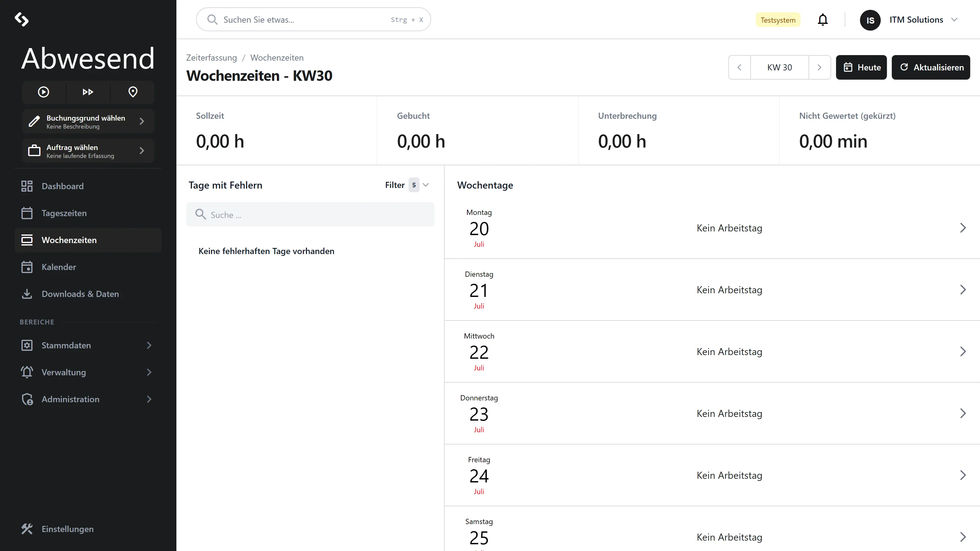Open notifications bell icon

pyautogui.click(x=823, y=20)
